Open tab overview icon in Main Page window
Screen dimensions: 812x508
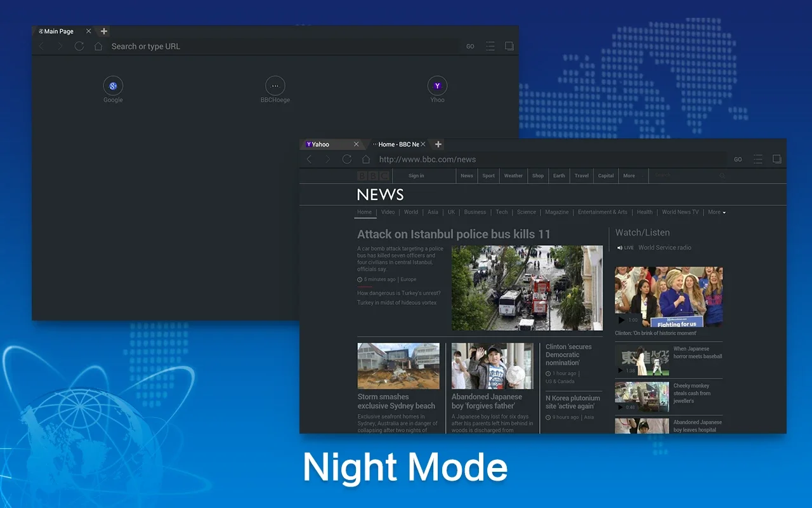[509, 46]
